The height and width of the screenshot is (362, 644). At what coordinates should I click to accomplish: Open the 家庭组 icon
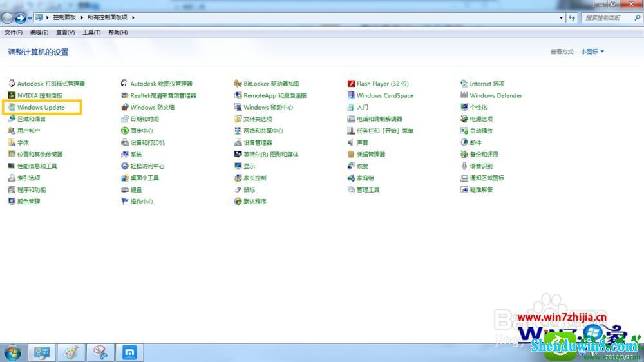pyautogui.click(x=351, y=178)
